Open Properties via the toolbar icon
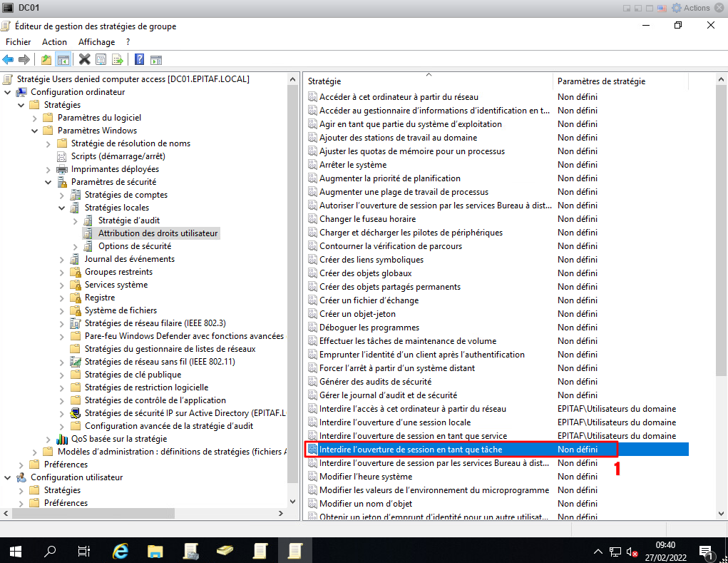728x563 pixels. [x=101, y=59]
